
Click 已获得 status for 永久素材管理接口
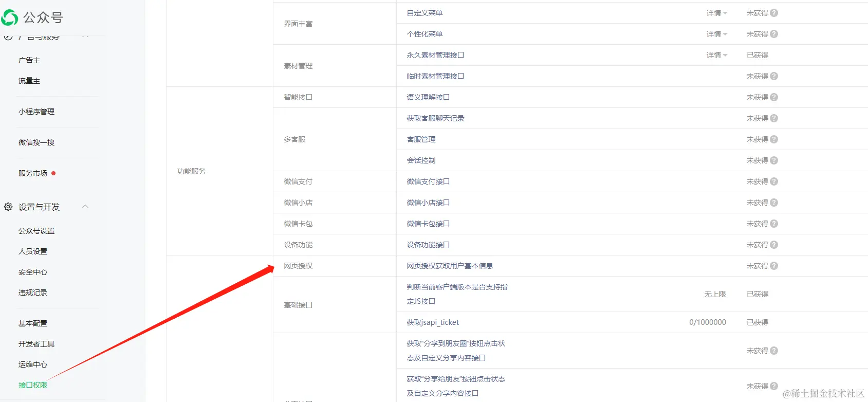758,55
